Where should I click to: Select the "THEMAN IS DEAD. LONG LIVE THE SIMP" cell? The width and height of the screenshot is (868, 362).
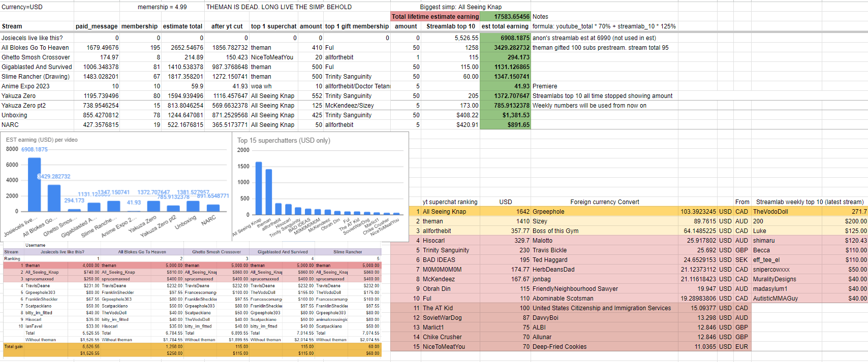point(279,7)
